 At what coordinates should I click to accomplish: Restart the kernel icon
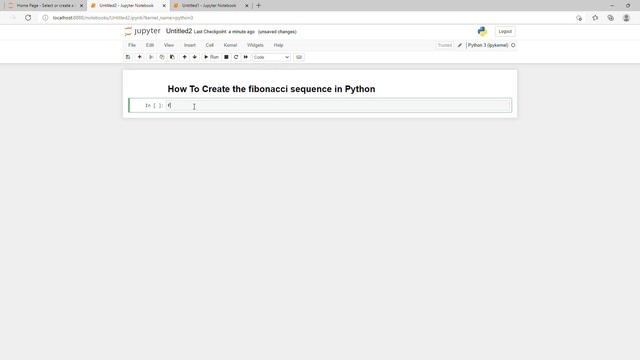(236, 57)
